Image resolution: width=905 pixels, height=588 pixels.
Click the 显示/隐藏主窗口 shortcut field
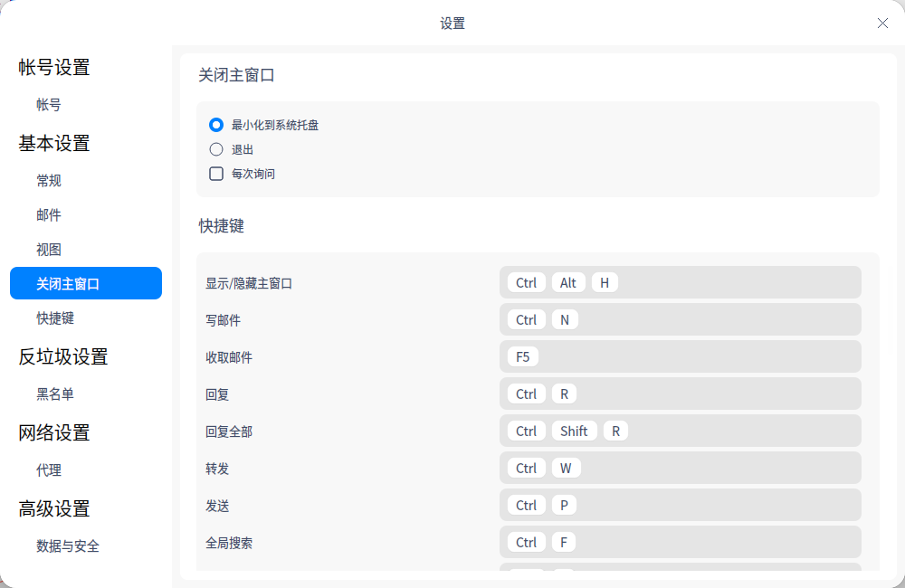tap(680, 282)
